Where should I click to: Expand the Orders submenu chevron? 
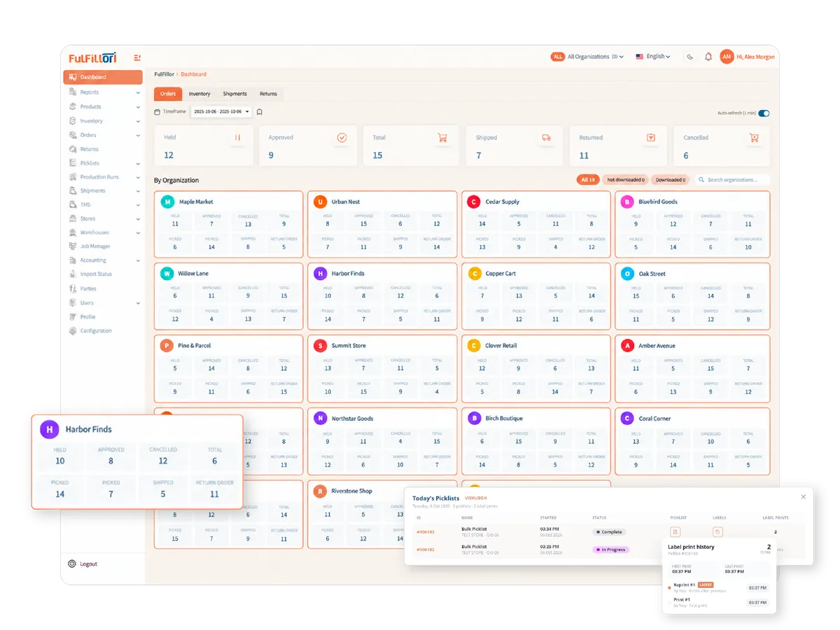tap(138, 135)
